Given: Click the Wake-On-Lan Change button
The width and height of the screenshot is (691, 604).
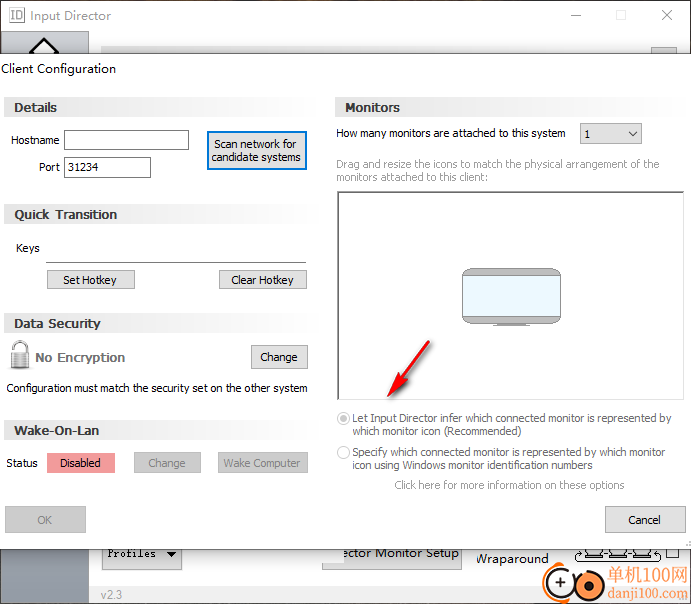Looking at the screenshot, I should (167, 463).
